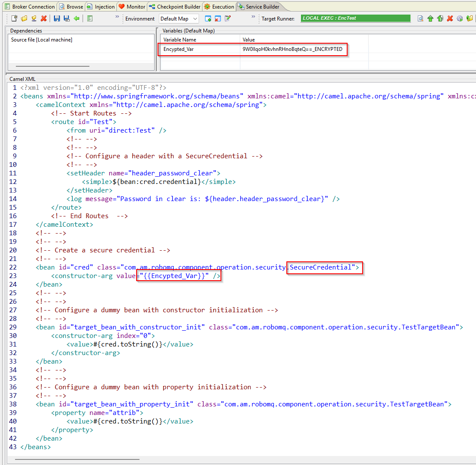Click the magnifier icon beside Target Runner

click(420, 18)
